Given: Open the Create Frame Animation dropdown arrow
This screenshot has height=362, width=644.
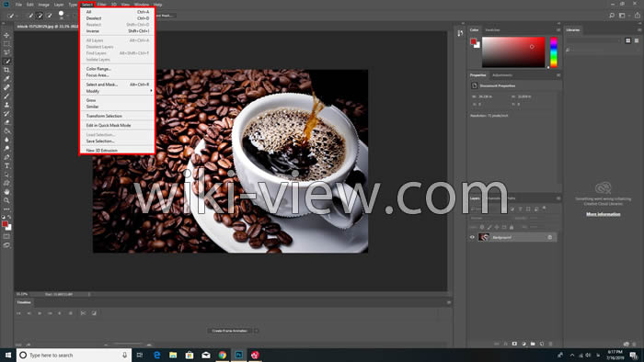Looking at the screenshot, I should [x=257, y=331].
